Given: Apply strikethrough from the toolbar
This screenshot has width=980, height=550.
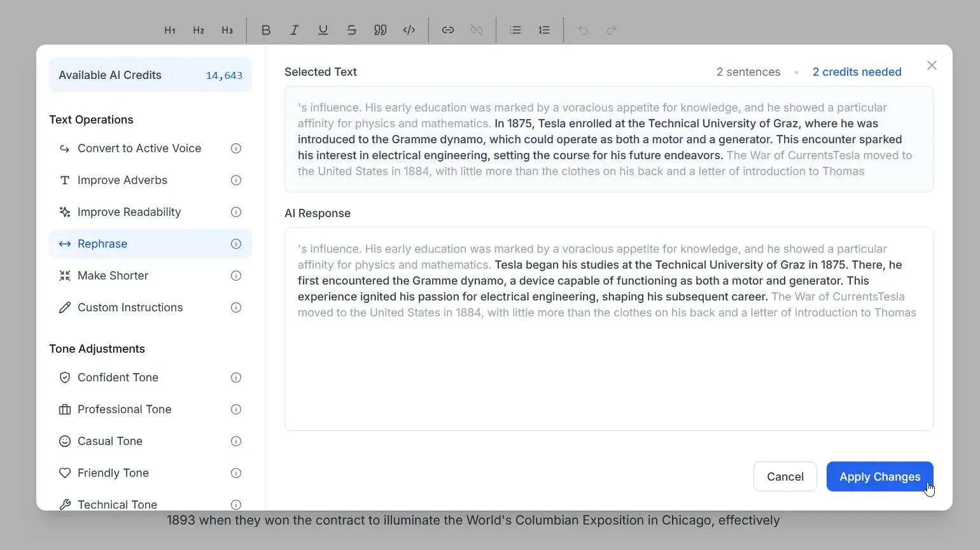Looking at the screenshot, I should pos(352,30).
